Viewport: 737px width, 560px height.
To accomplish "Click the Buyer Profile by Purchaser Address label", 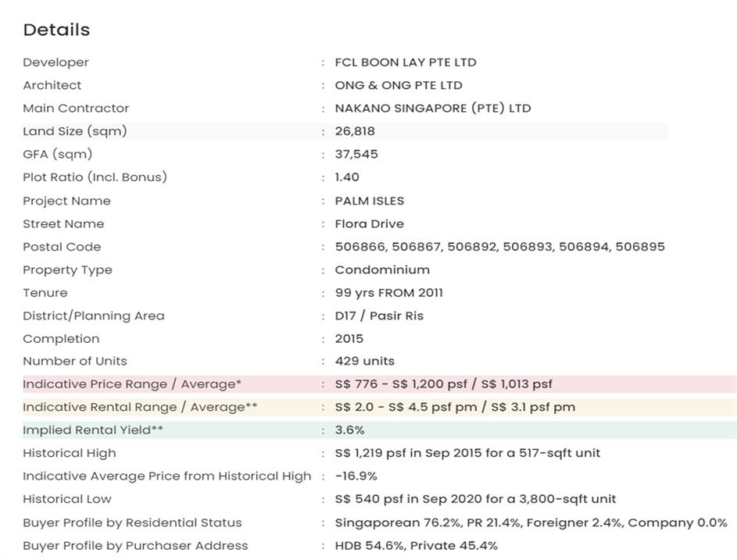I will point(135,546).
